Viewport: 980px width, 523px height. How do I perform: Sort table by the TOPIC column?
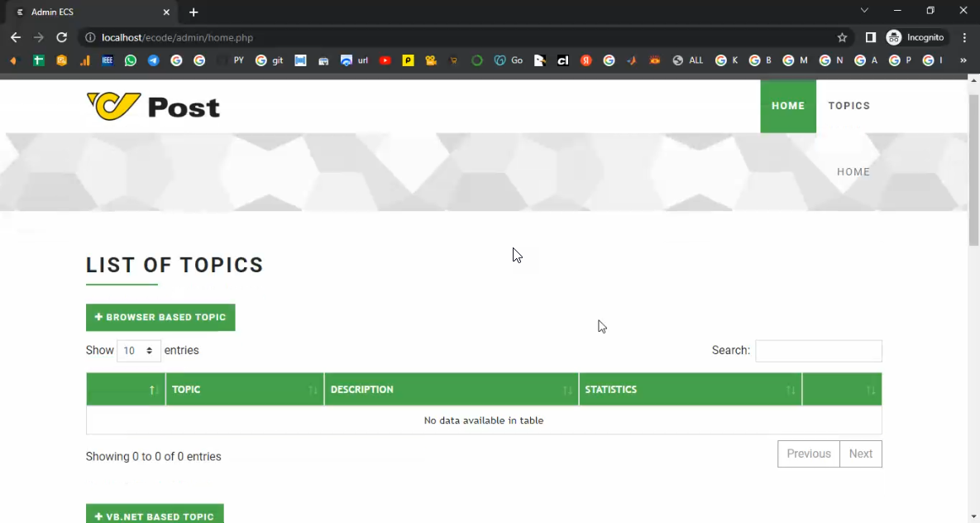(x=244, y=389)
